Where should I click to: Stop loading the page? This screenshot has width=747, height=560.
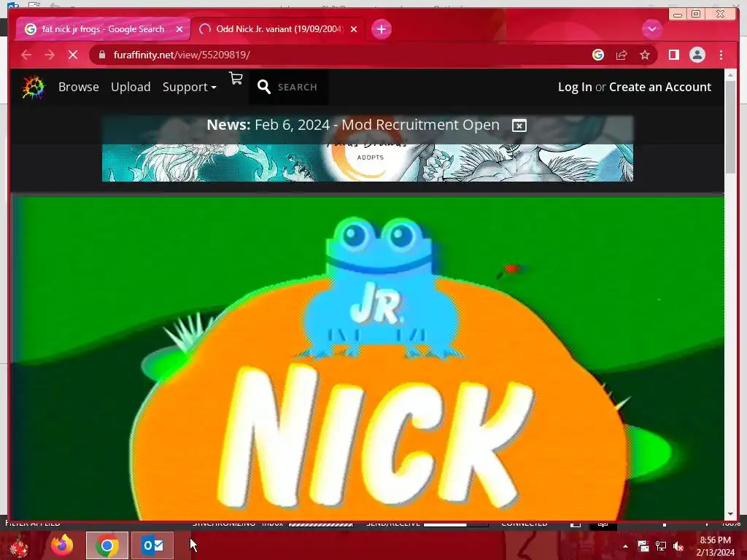73,55
